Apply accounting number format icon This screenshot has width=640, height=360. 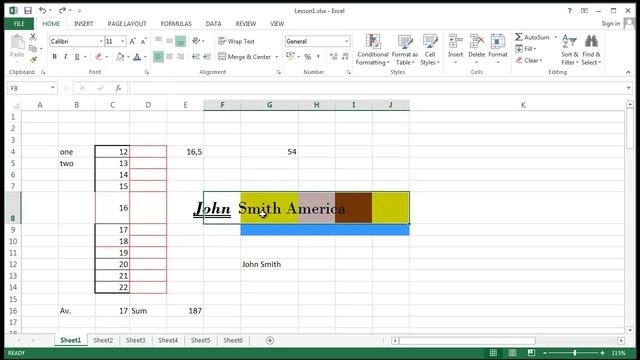coord(290,56)
